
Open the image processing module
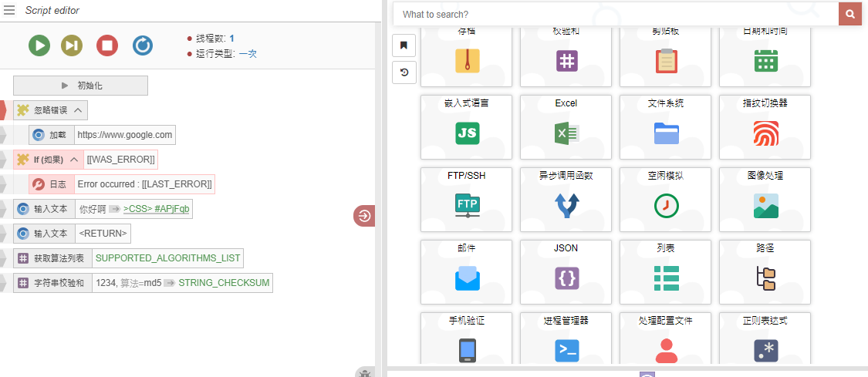click(x=765, y=205)
